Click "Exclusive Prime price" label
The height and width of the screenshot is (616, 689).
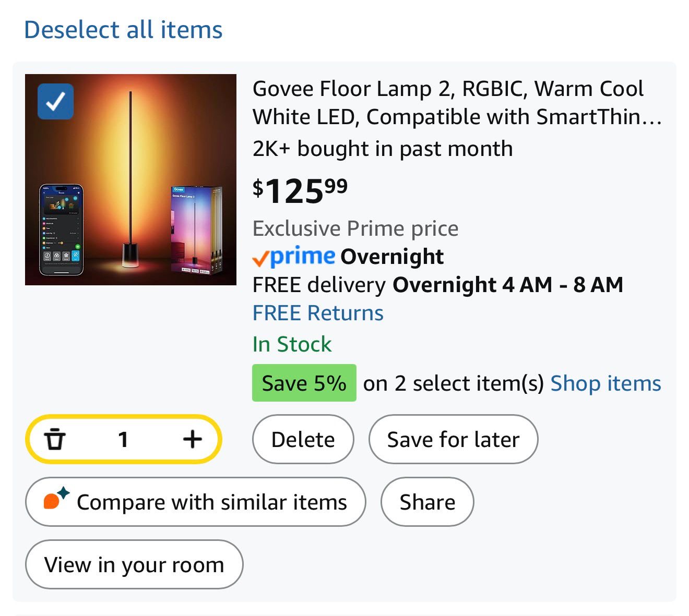tap(355, 228)
